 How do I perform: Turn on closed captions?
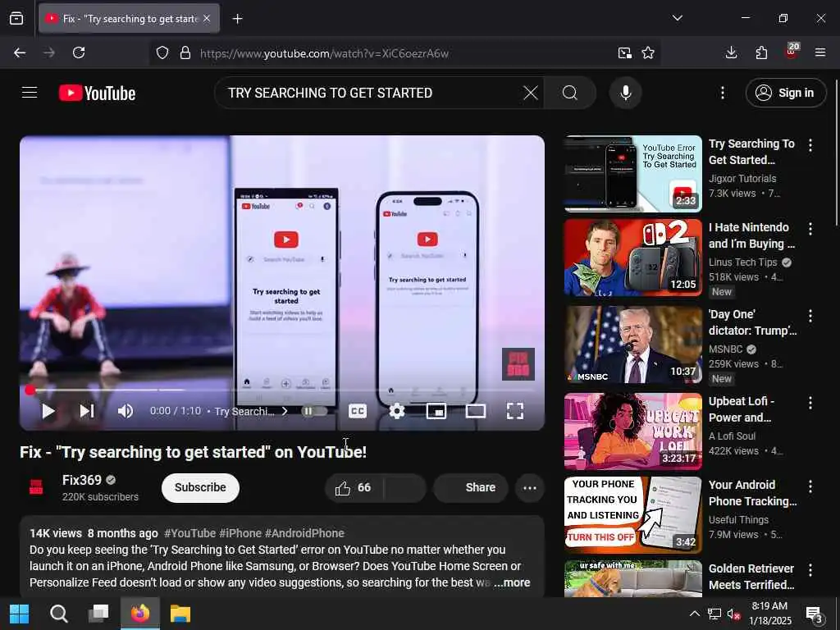tap(358, 411)
